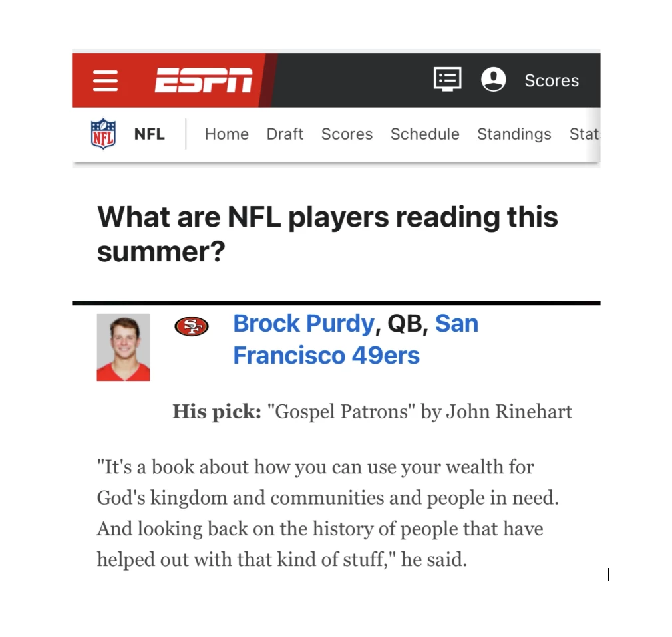Click the NFL shield logo
672x637 pixels.
103,134
